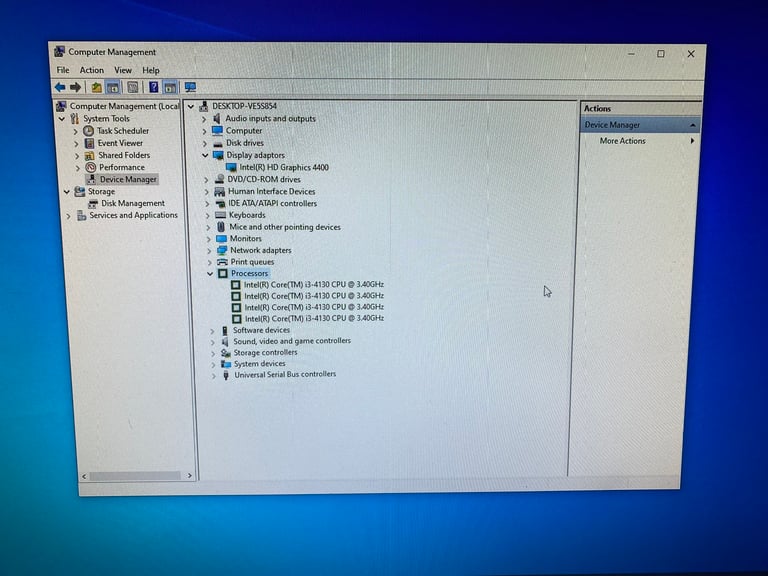
Task: Click the Universal Serial Bus controllers icon
Action: pos(226,375)
